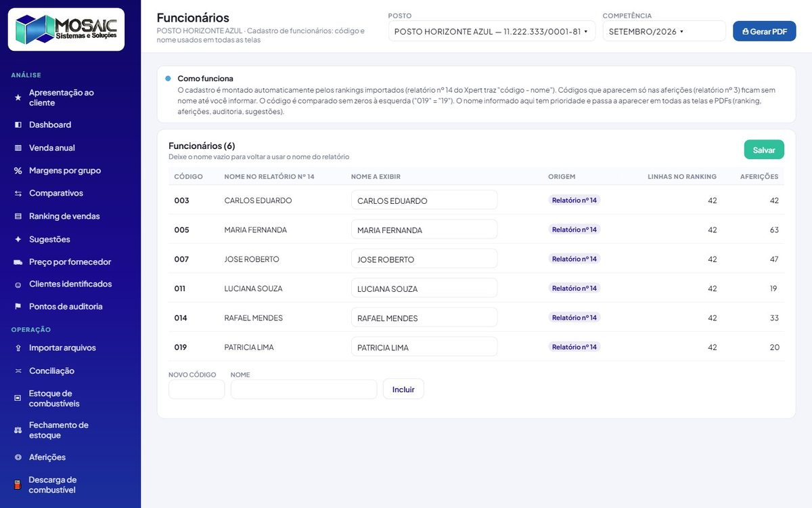This screenshot has height=508, width=812.
Task: Click the Estoque de combustíveis icon
Action: click(x=18, y=398)
